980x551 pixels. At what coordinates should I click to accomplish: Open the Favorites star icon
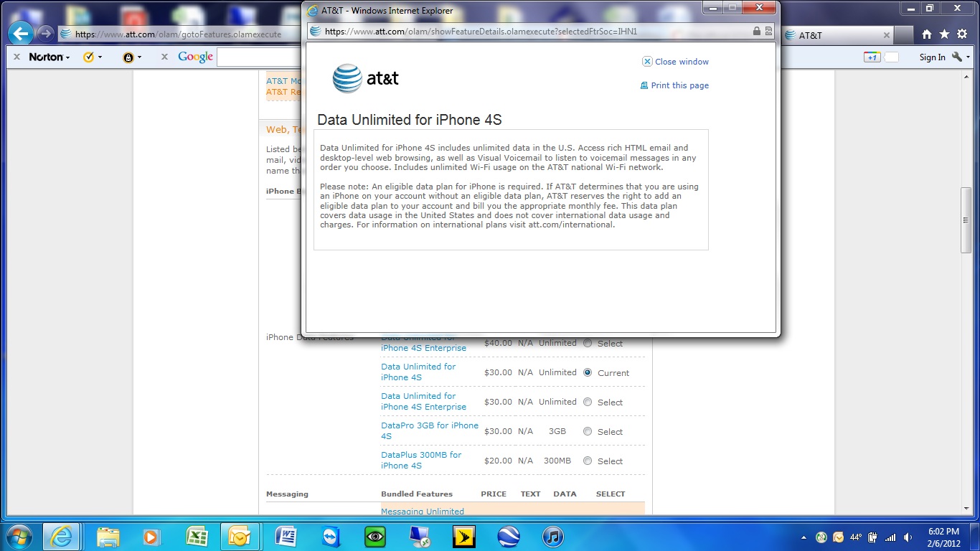coord(944,34)
